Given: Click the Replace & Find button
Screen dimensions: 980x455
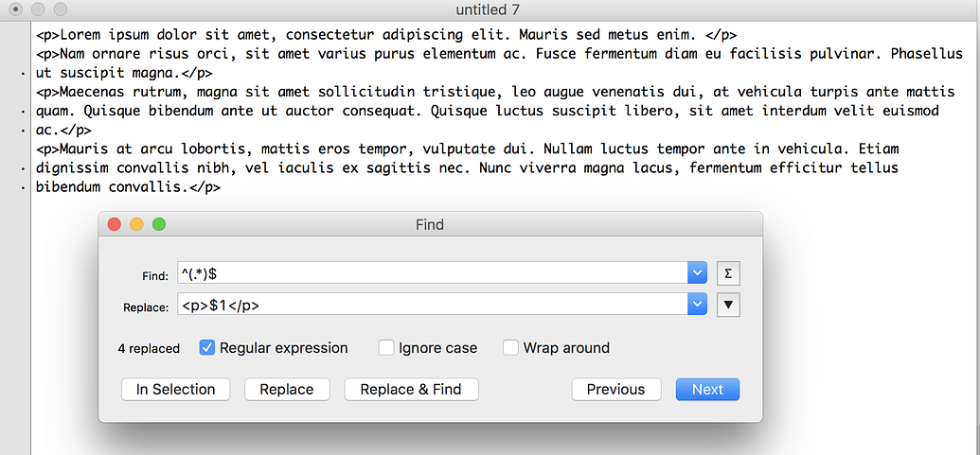Looking at the screenshot, I should [411, 390].
